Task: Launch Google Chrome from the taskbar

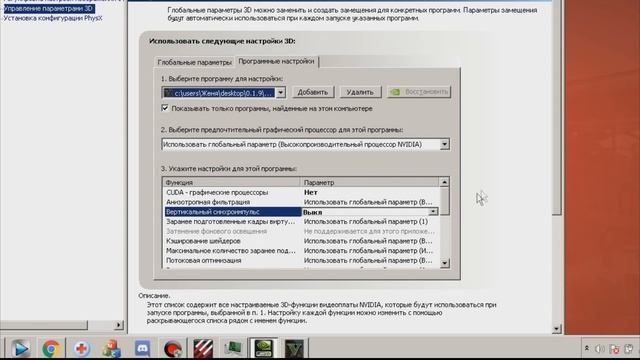Action: click(x=51, y=349)
